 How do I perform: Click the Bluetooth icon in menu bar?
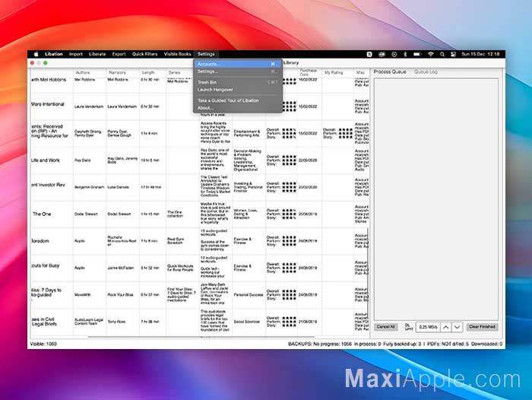click(405, 54)
